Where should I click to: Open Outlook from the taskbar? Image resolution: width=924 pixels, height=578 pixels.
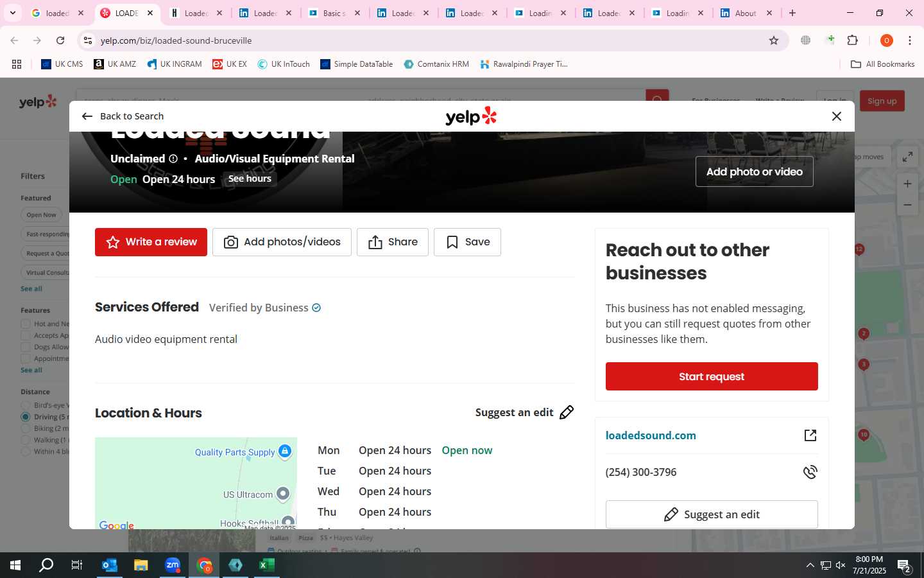click(x=109, y=565)
